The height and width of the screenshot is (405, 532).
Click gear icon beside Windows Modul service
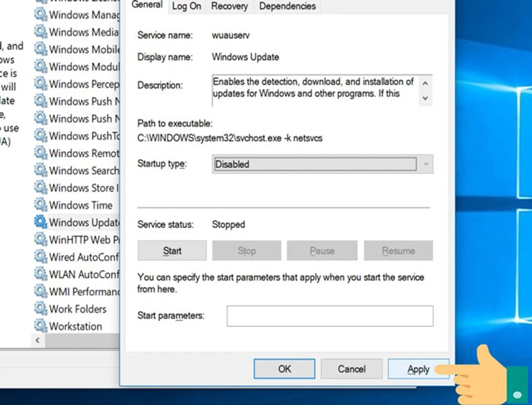coord(41,66)
